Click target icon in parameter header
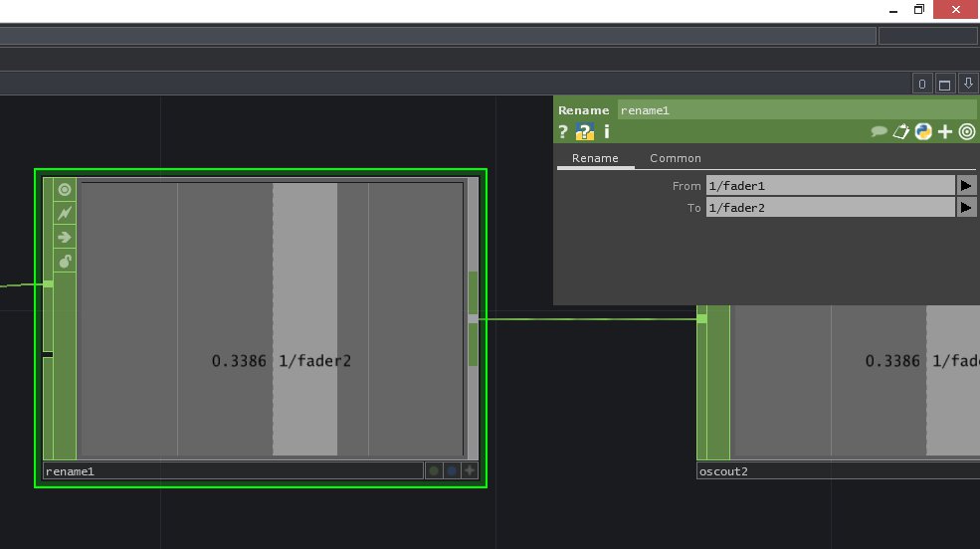 [x=966, y=131]
